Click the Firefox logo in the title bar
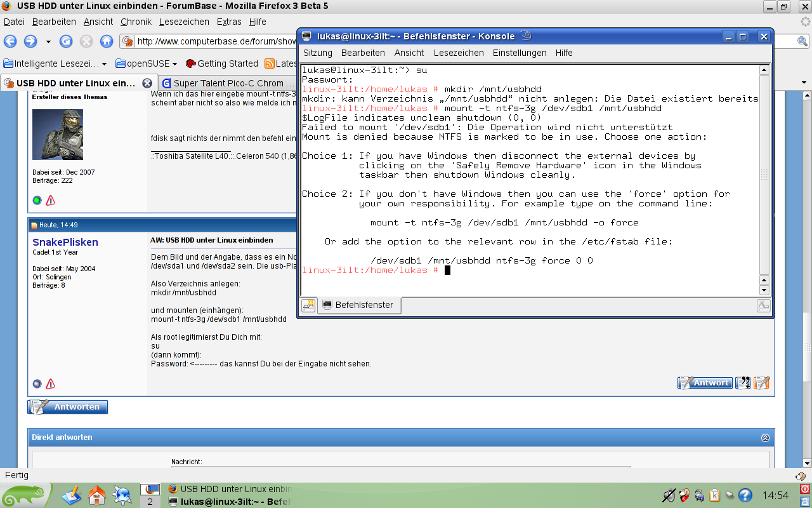 point(6,6)
